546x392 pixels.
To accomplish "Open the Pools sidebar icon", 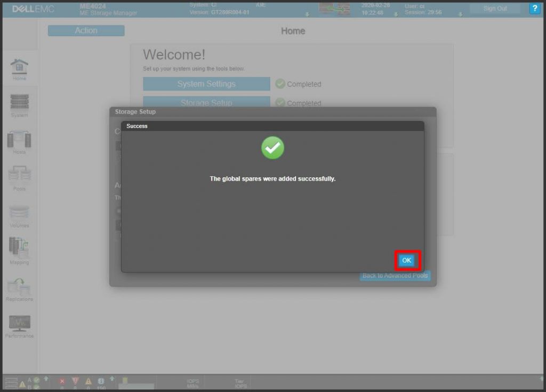I will (19, 178).
